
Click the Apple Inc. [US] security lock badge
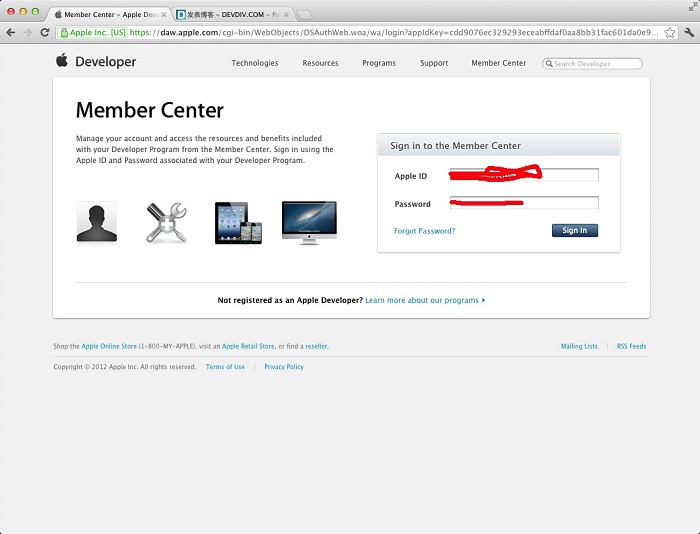point(93,32)
